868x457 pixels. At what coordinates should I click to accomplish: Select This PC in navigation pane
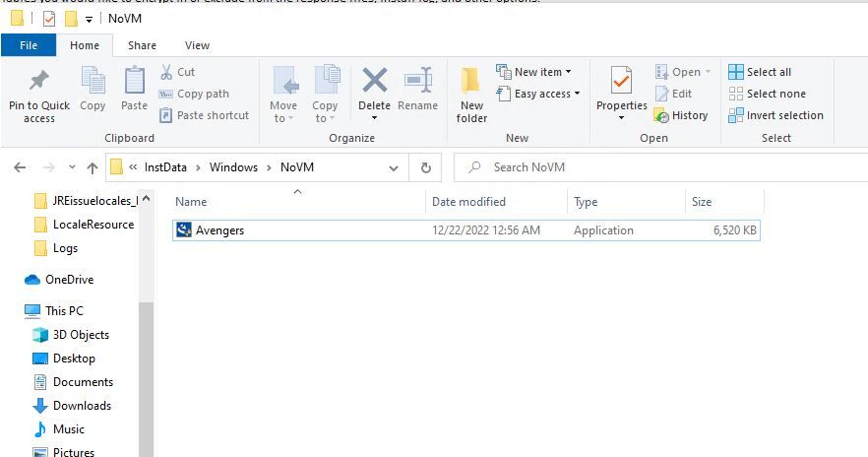tap(54, 311)
